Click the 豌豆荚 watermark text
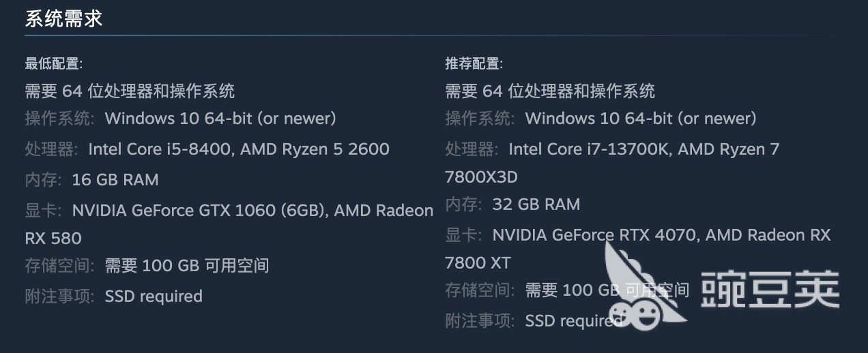This screenshot has height=353, width=868. coord(770,288)
